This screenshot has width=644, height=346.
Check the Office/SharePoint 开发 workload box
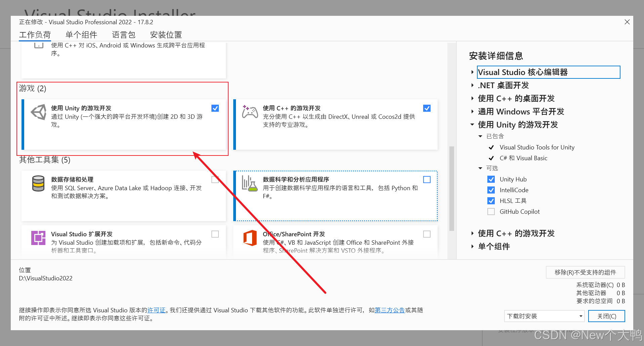[427, 234]
